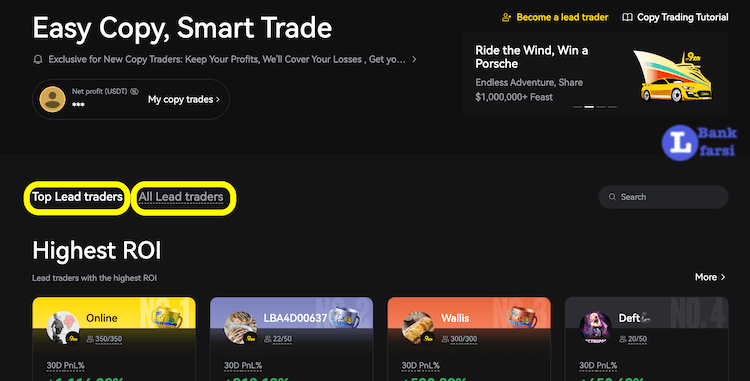Screen dimensions: 750x381
Task: Expand the new copy traders announcement arrow
Action: pos(414,59)
